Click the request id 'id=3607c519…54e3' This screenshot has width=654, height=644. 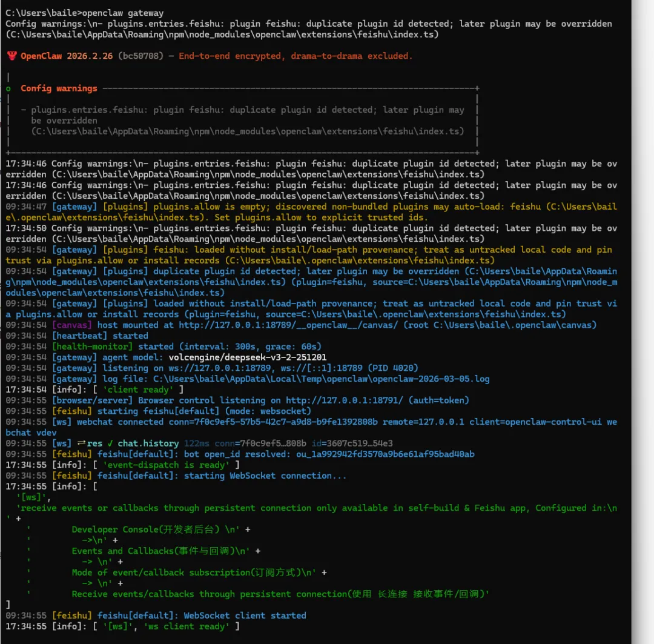click(x=352, y=443)
